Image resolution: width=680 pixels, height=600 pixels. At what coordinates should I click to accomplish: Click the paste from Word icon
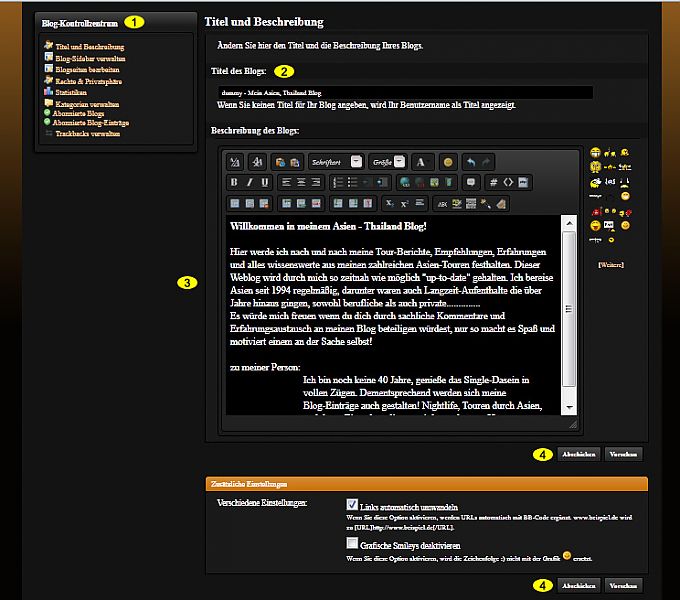tap(295, 162)
